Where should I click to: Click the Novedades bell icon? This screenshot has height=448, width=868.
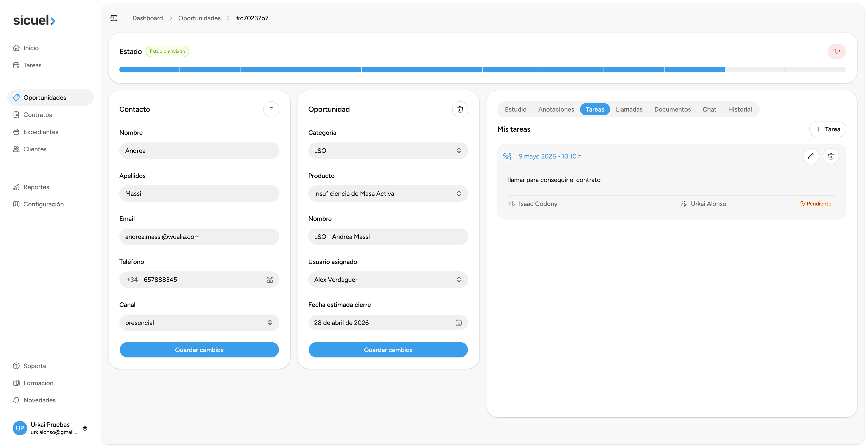pos(16,400)
